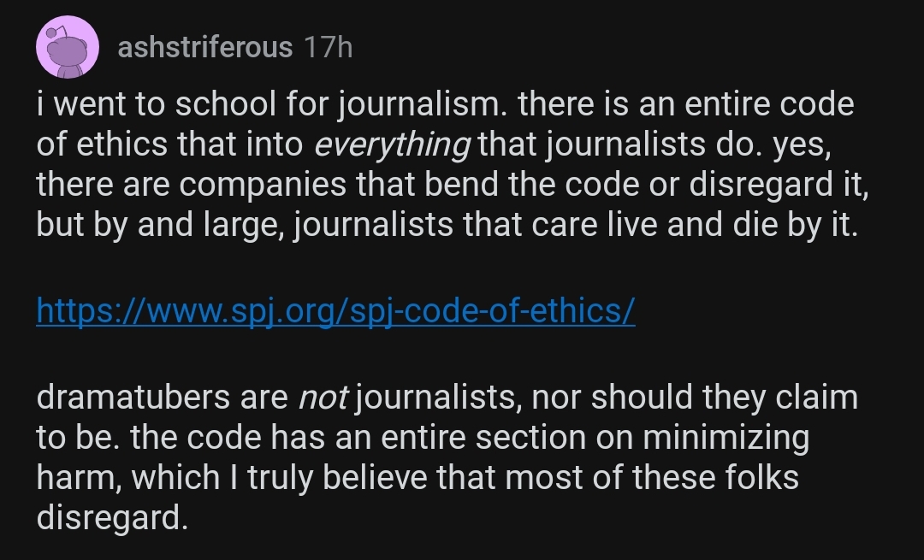Click the words 'of ethics that into'
Image resolution: width=924 pixels, height=560 pixels.
coord(169,144)
